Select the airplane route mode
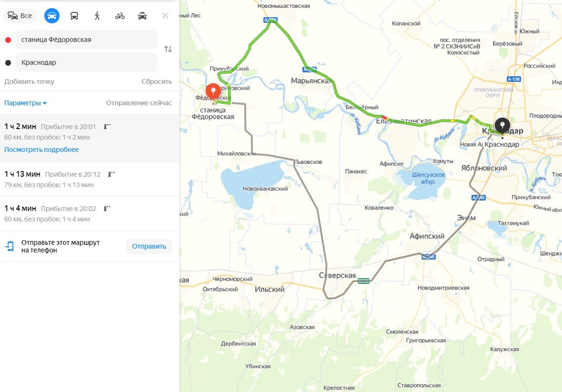 click(x=165, y=16)
